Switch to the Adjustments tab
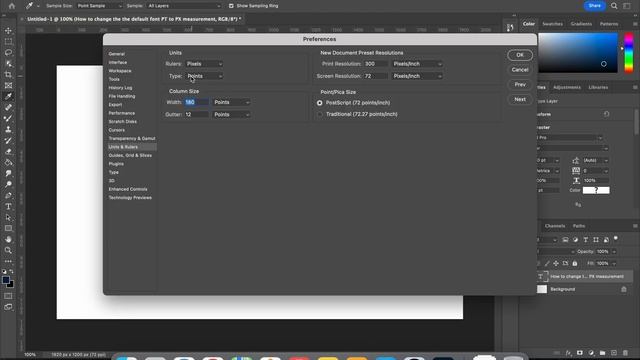This screenshot has height=360, width=640. click(567, 87)
